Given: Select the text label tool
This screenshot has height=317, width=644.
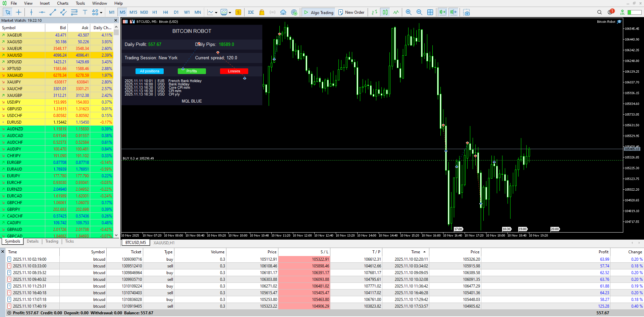Looking at the screenshot, I should [x=85, y=12].
